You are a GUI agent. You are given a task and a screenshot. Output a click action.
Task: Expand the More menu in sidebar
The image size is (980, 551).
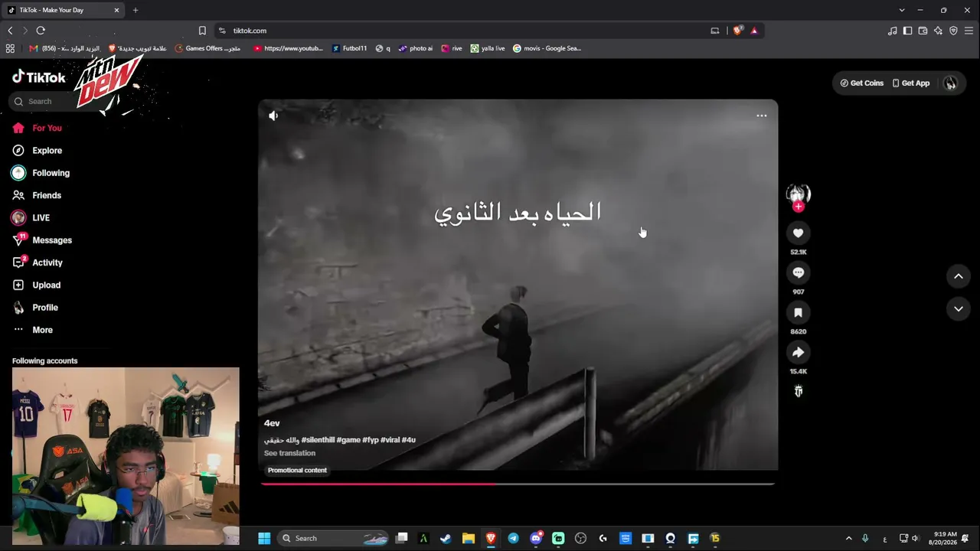(x=33, y=330)
